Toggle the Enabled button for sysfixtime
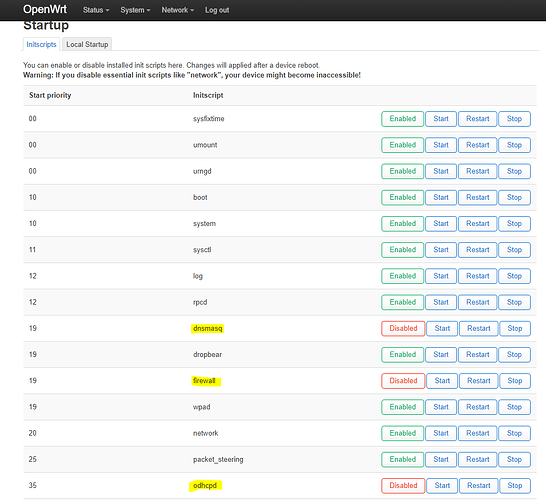Image resolution: width=546 pixels, height=500 pixels. click(402, 119)
